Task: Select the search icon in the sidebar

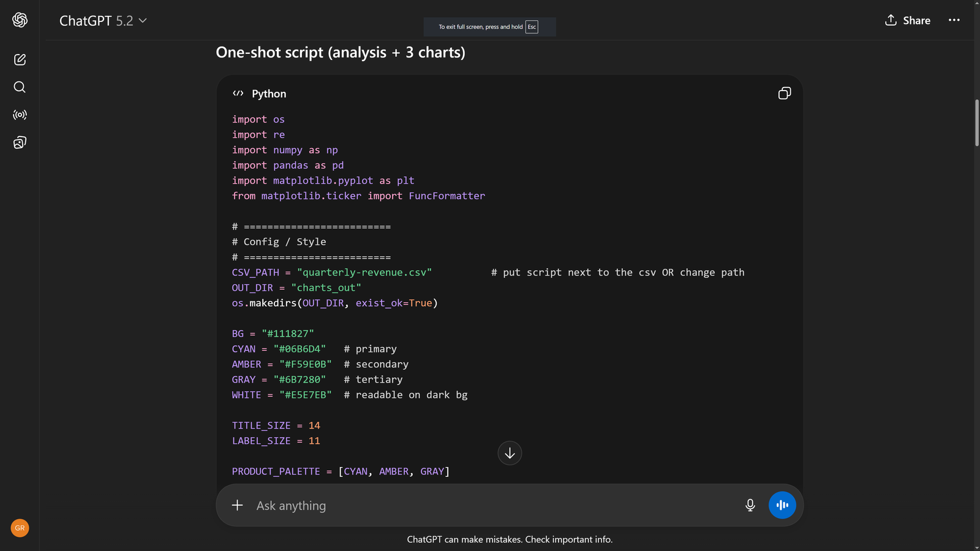Action: (x=19, y=87)
